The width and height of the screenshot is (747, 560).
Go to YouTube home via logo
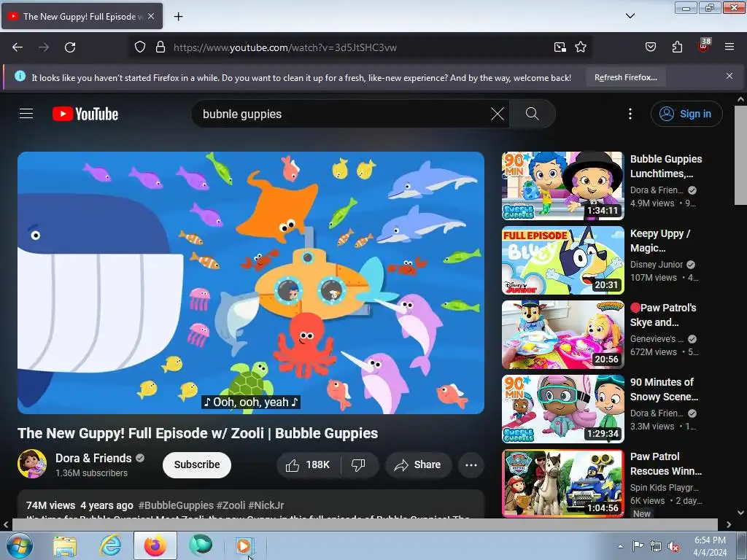85,114
